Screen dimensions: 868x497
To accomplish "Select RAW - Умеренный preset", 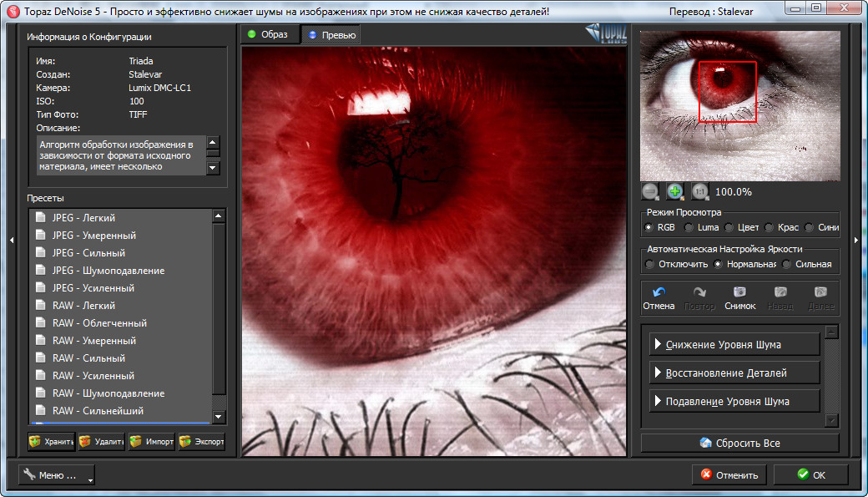I will [x=93, y=341].
